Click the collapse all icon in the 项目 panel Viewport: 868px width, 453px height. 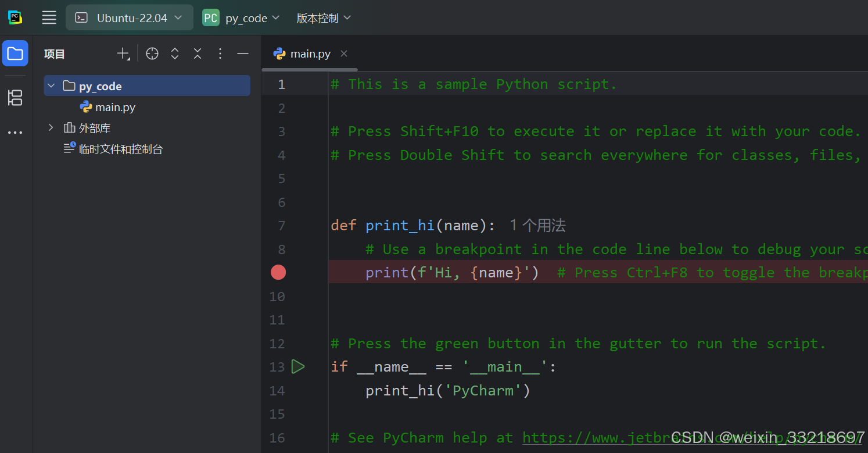click(198, 53)
